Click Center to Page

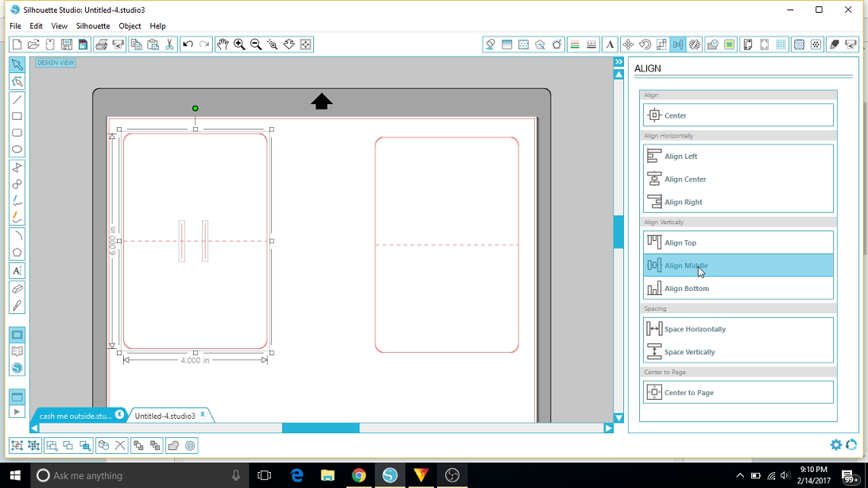click(738, 393)
